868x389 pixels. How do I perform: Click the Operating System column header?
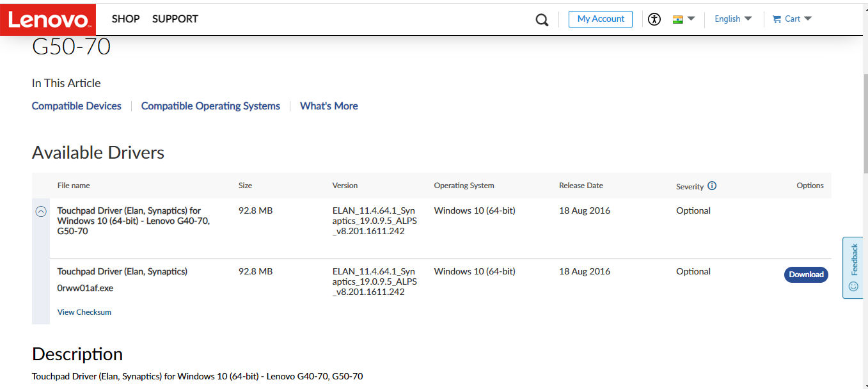click(464, 186)
